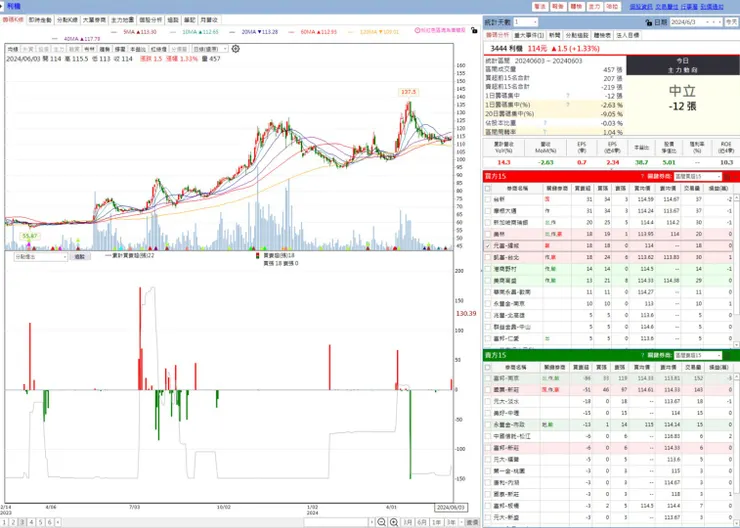Click the black arrow icon in title bar
Image resolution: width=740 pixels, height=528 pixels.
coord(2,6)
